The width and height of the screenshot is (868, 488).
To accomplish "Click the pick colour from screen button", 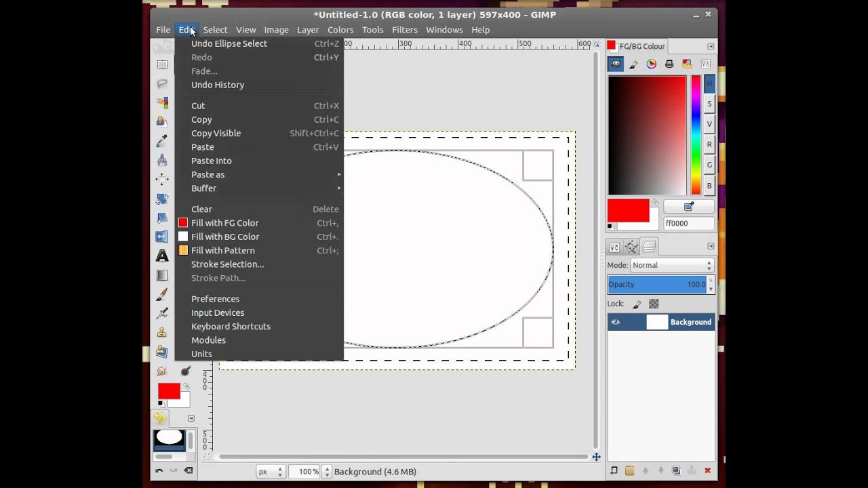I will (x=689, y=206).
